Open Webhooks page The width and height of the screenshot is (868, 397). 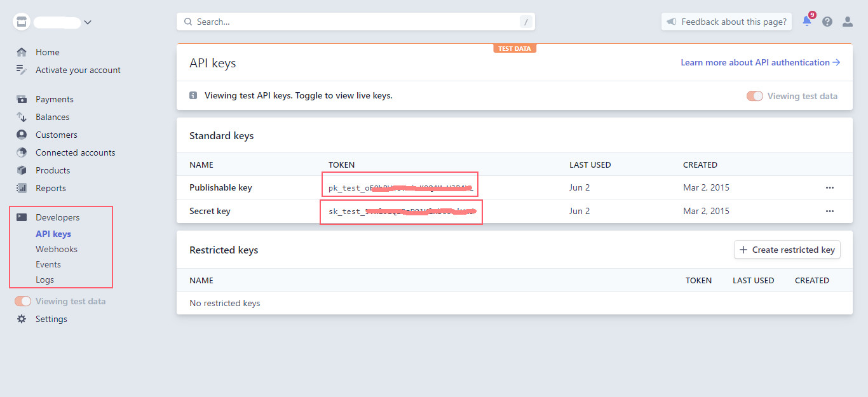[x=57, y=249]
